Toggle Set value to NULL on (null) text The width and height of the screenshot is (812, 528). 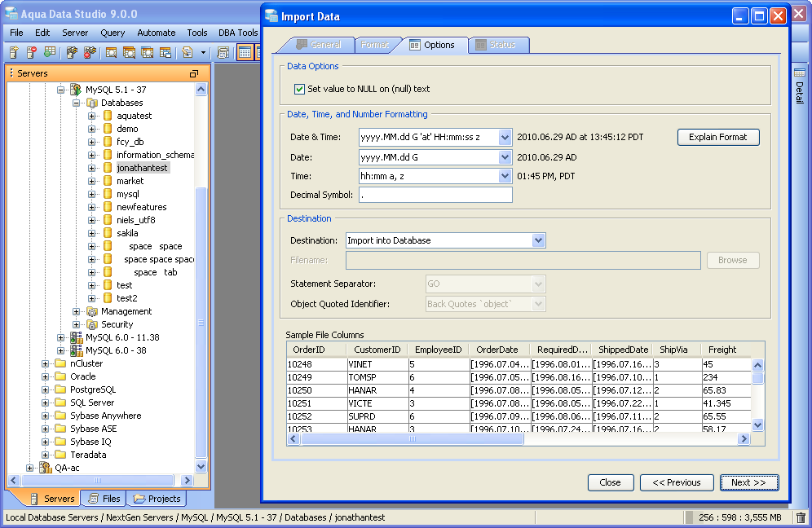tap(299, 89)
